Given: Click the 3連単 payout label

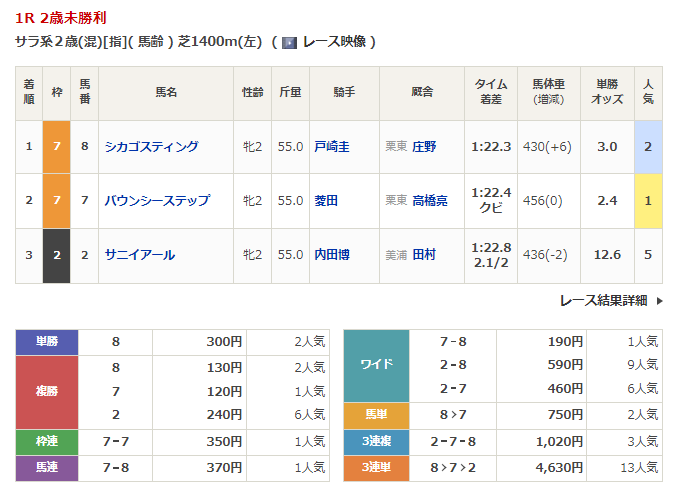Looking at the screenshot, I should pos(376,466).
